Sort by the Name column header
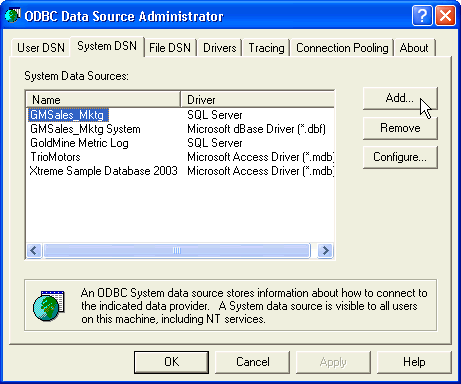The width and height of the screenshot is (461, 384). point(103,100)
